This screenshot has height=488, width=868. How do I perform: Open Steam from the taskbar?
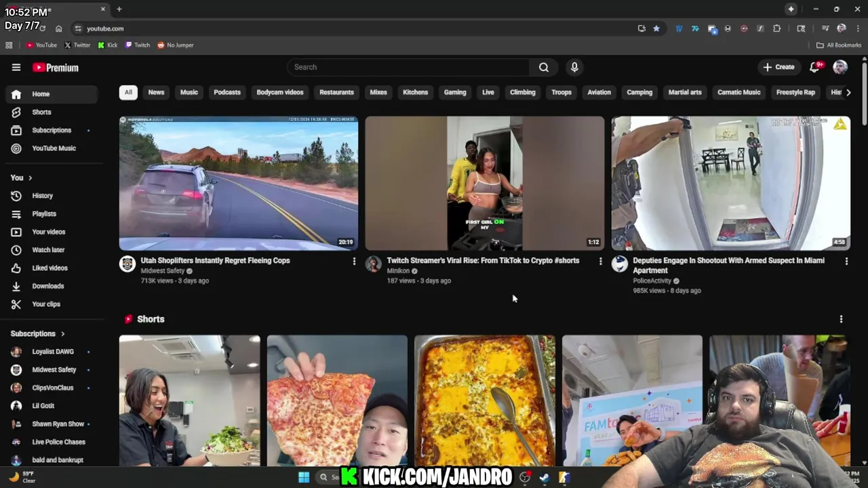[544, 477]
